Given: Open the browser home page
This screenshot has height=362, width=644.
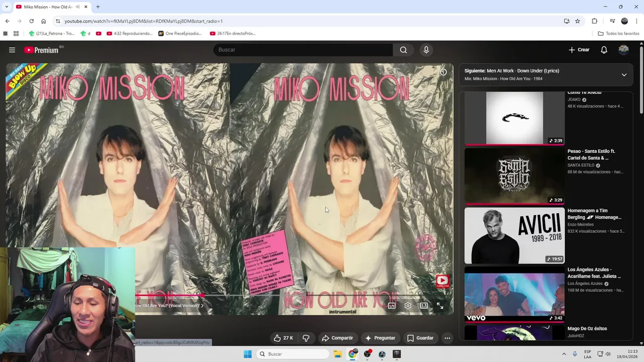Looking at the screenshot, I should (x=43, y=21).
